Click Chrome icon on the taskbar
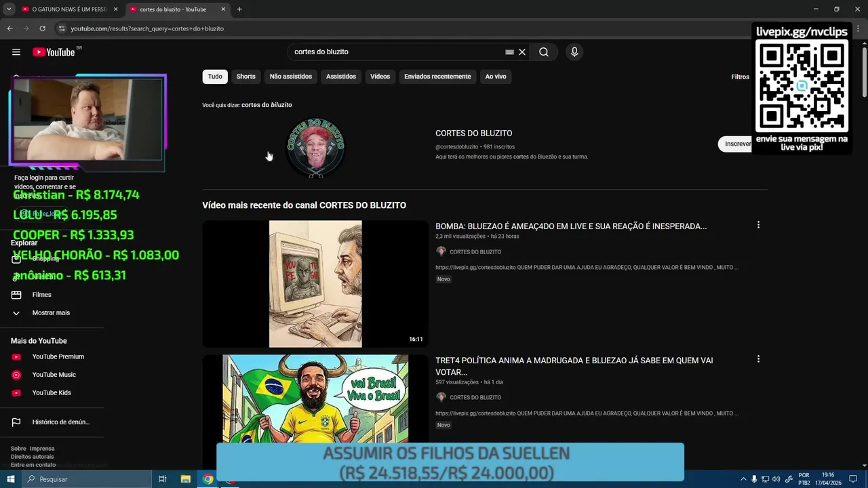 coord(208,479)
